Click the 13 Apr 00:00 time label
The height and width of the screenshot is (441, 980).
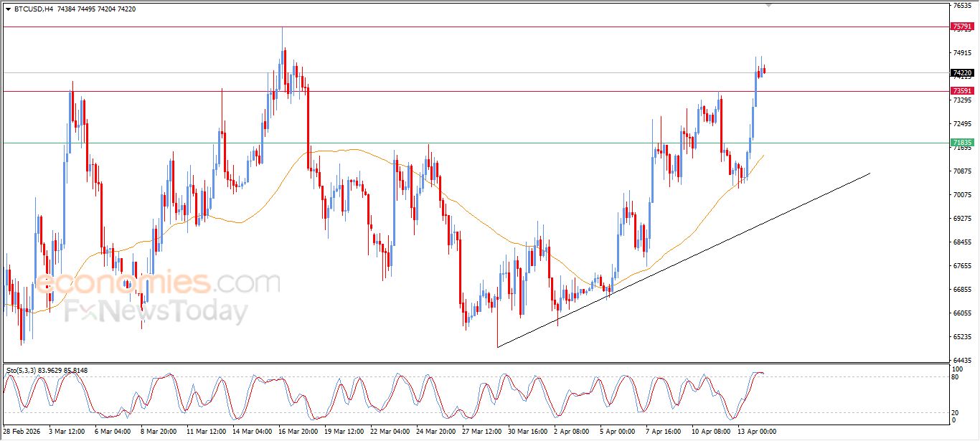tap(758, 432)
